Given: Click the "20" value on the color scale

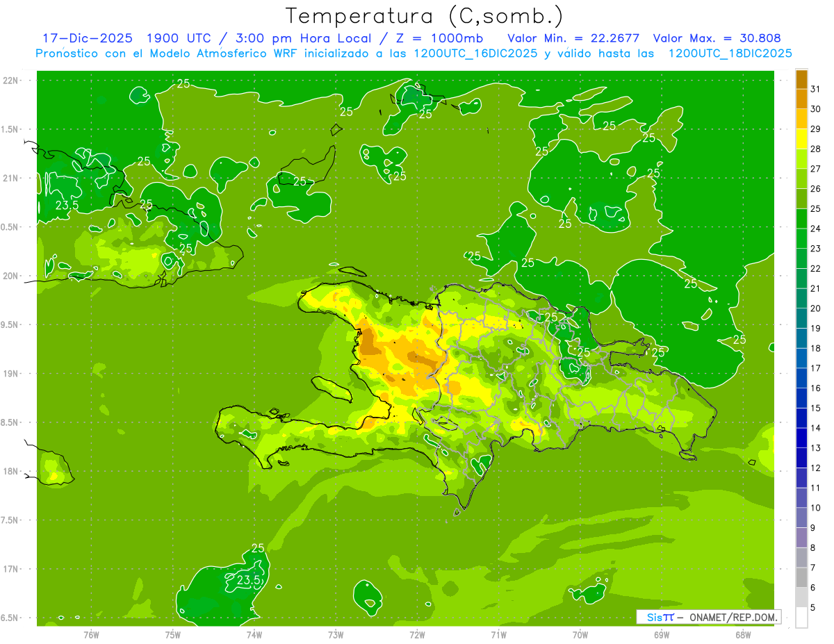Looking at the screenshot, I should tap(816, 308).
